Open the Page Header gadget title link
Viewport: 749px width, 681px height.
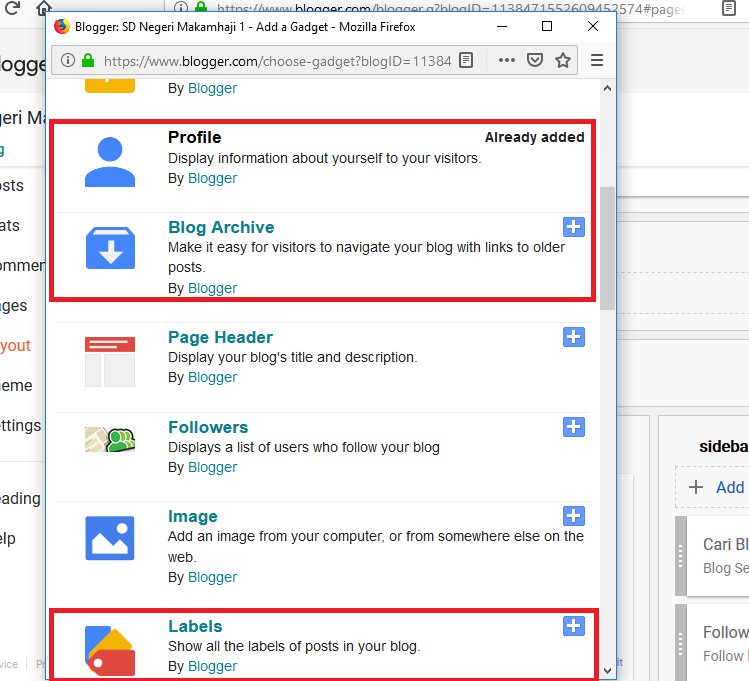pos(221,337)
